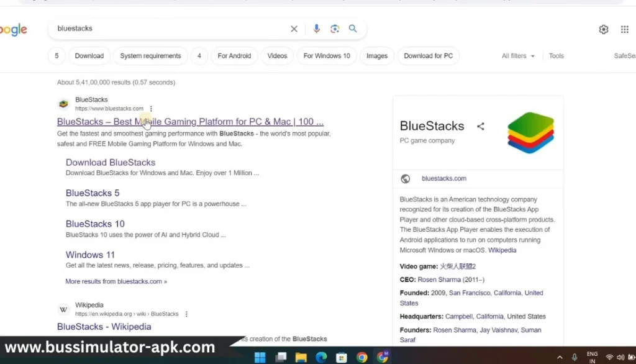Open the Google apps grid
Screen dimensions: 636x364
click(624, 29)
